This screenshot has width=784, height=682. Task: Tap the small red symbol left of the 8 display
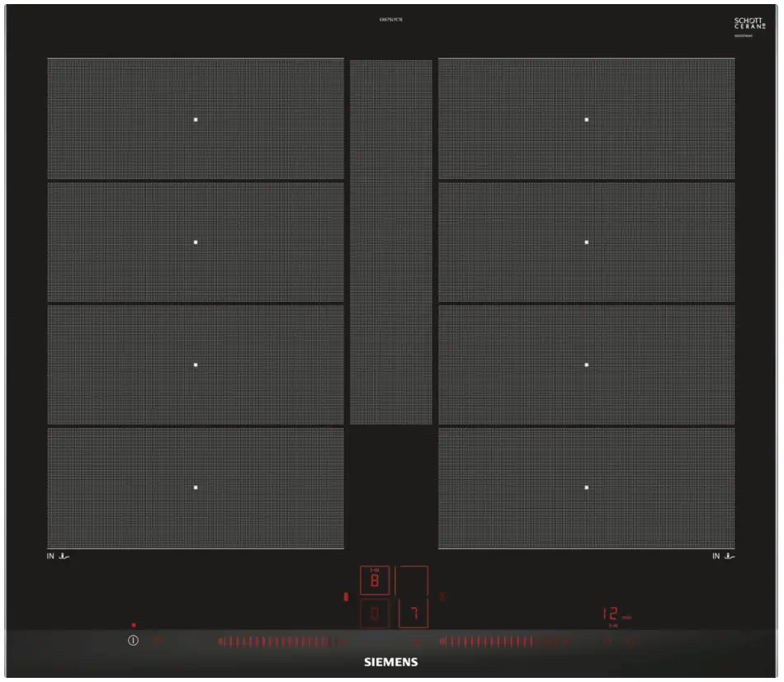point(347,595)
